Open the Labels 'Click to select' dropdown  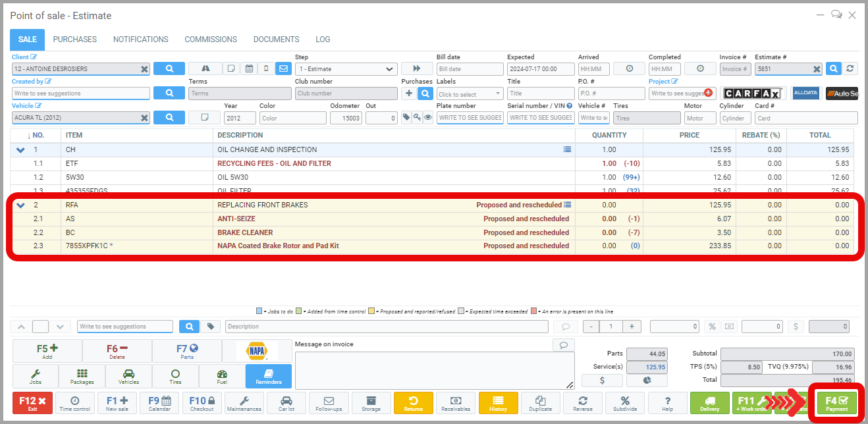[470, 94]
